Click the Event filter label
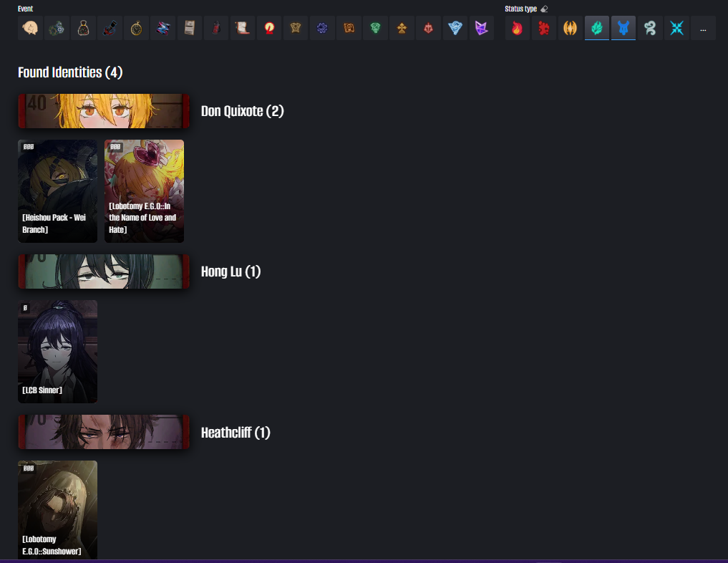728x563 pixels. coord(26,9)
